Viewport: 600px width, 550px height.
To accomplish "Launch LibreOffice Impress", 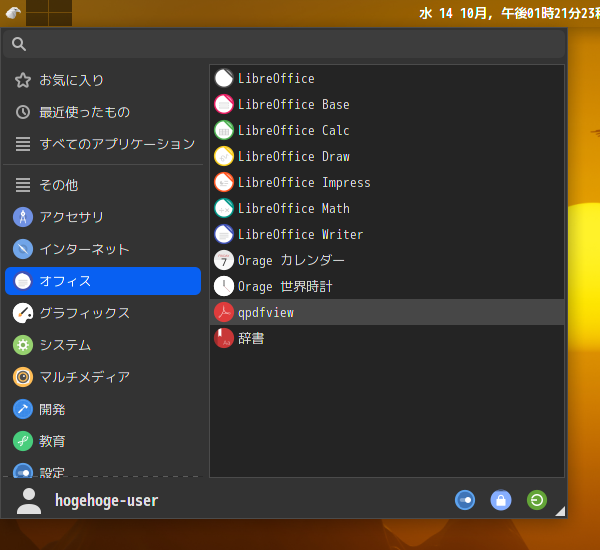I will click(387, 183).
